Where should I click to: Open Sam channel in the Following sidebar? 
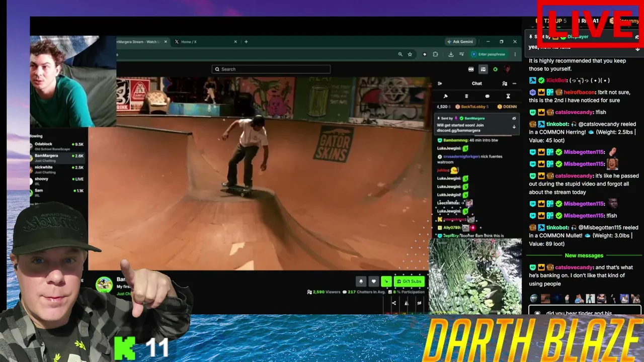[x=56, y=193]
